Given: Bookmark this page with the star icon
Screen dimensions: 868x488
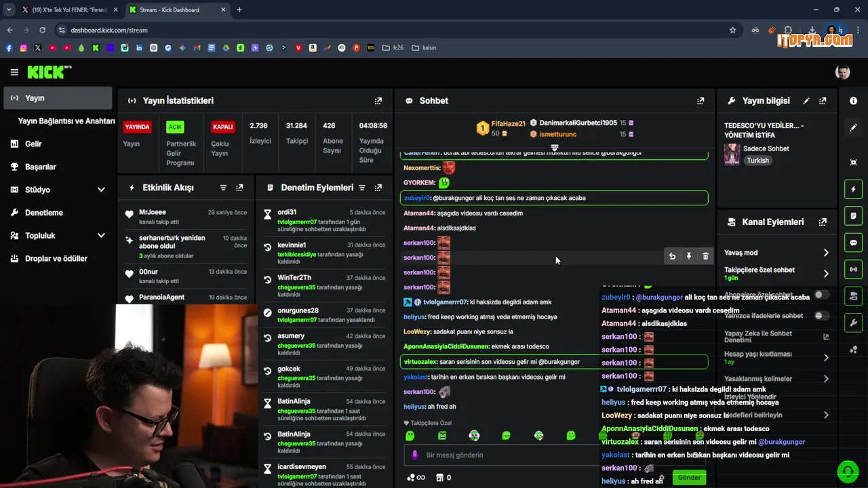Looking at the screenshot, I should click(x=732, y=30).
